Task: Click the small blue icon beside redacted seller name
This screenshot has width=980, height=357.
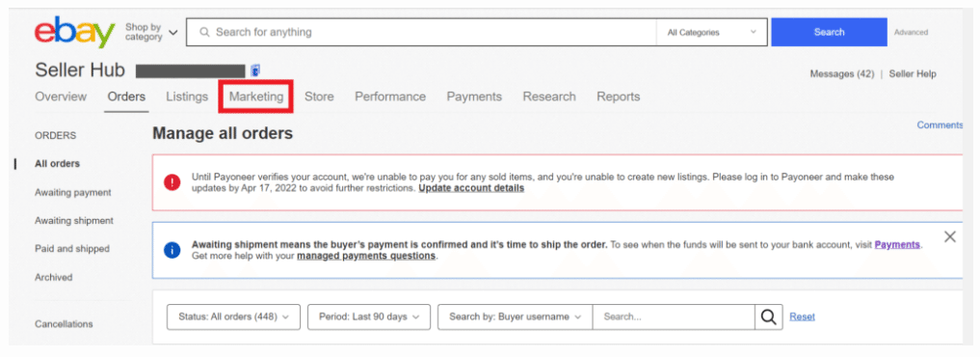Action: (x=255, y=70)
